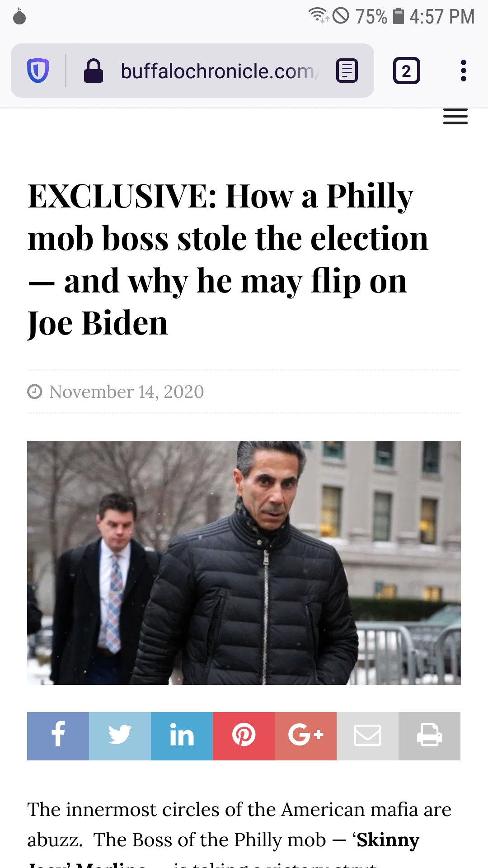The width and height of the screenshot is (488, 868).
Task: Toggle reader view icon in address bar
Action: 347,71
